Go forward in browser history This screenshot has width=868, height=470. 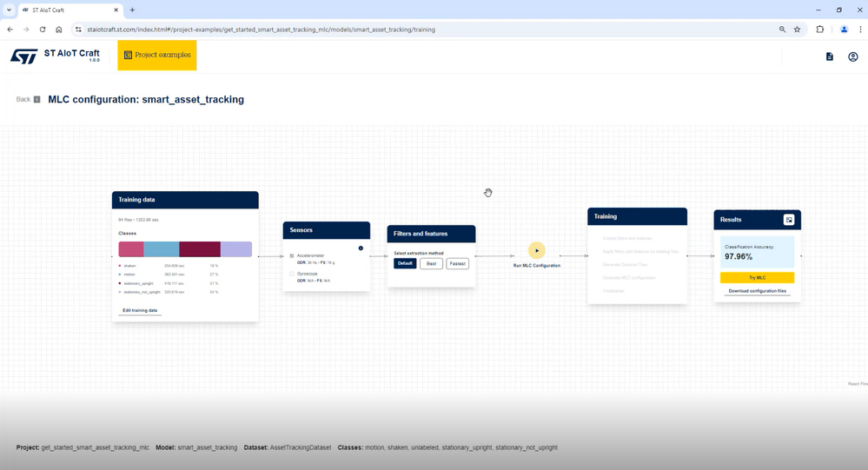pyautogui.click(x=26, y=30)
